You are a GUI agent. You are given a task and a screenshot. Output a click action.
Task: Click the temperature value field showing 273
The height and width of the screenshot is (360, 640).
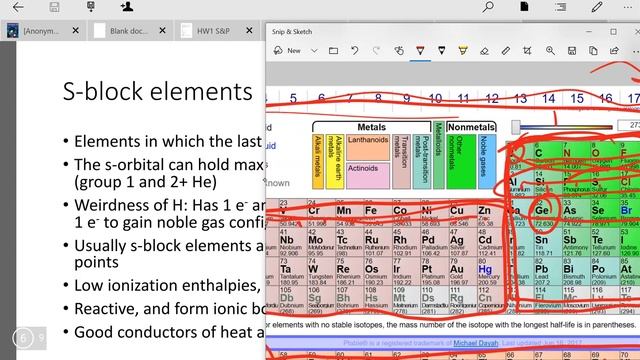pyautogui.click(x=629, y=125)
